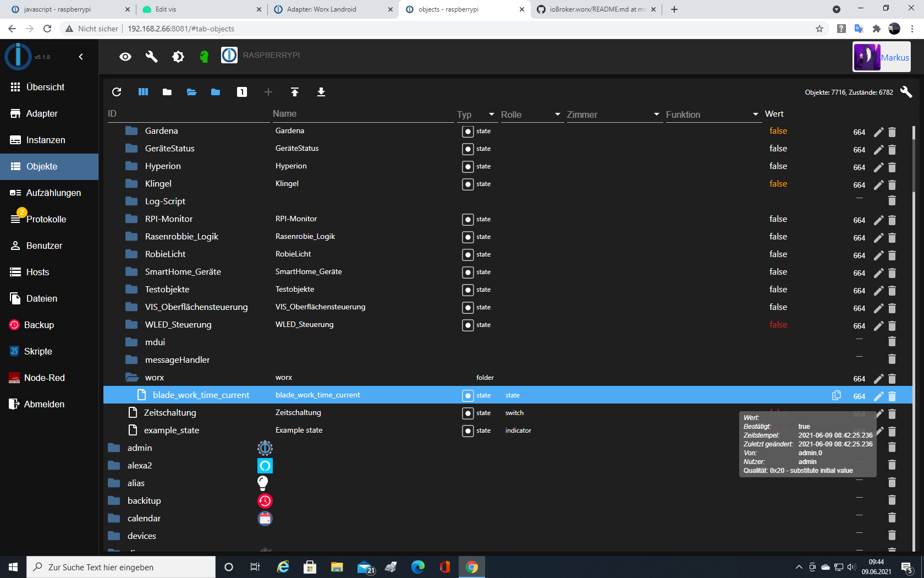Open Dateien in the sidebar
924x578 pixels.
49,299
